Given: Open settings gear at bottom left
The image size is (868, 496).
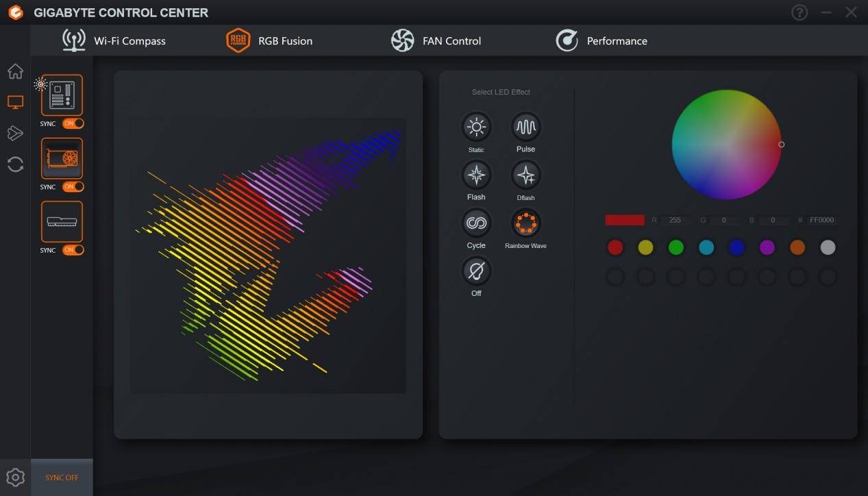Looking at the screenshot, I should coord(15,478).
